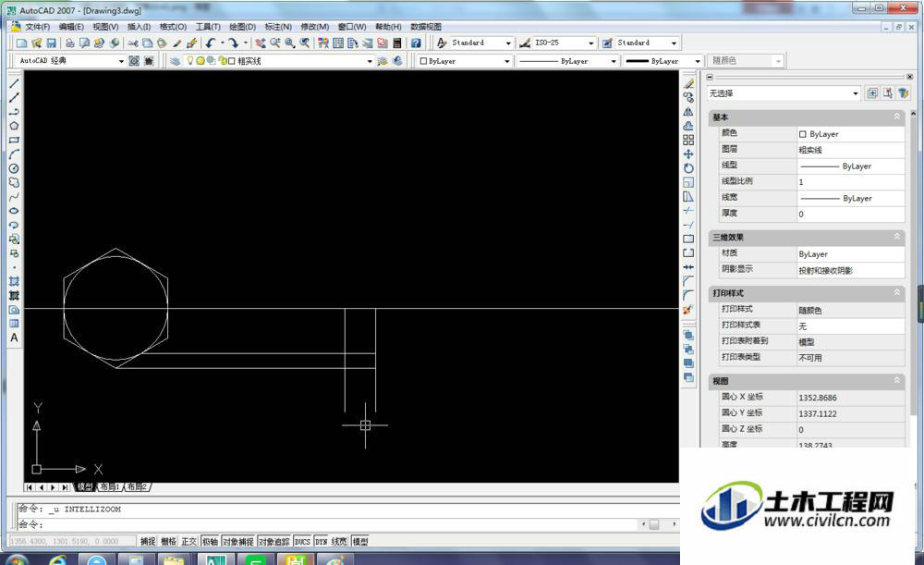Open the 编辑(E) menu
Viewport: 924px width, 565px height.
(x=71, y=27)
